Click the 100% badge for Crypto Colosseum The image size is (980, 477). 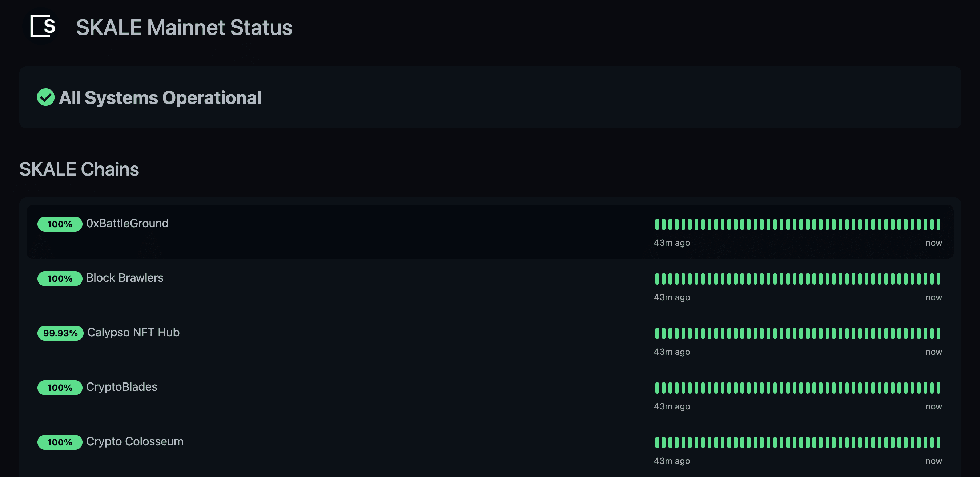coord(60,442)
